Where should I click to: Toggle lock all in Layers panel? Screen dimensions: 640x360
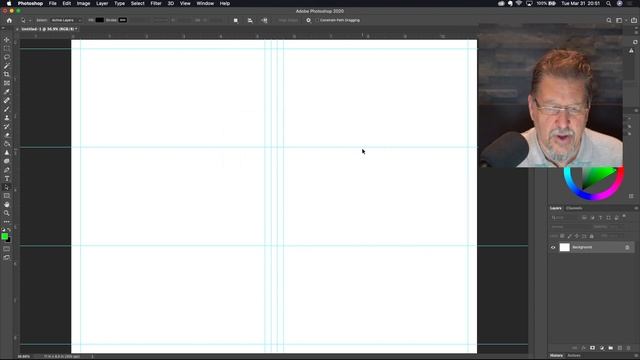click(x=591, y=236)
